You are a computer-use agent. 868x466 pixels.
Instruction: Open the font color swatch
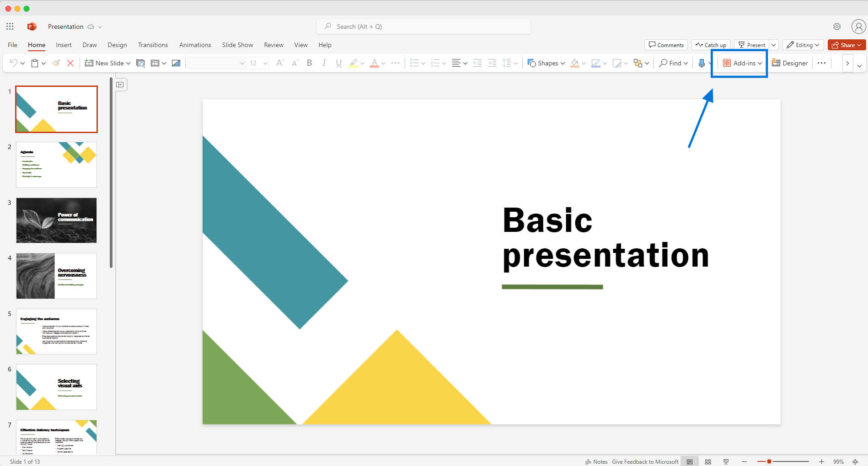[374, 63]
